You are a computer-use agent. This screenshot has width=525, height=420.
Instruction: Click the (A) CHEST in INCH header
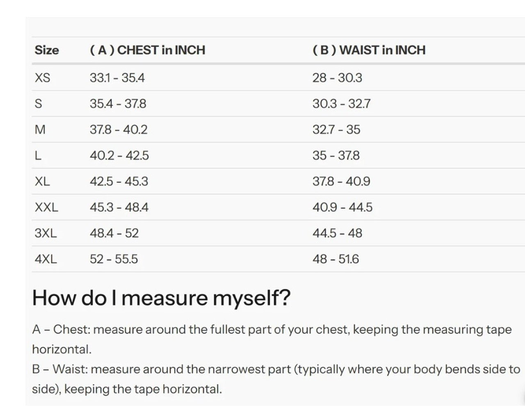[147, 50]
